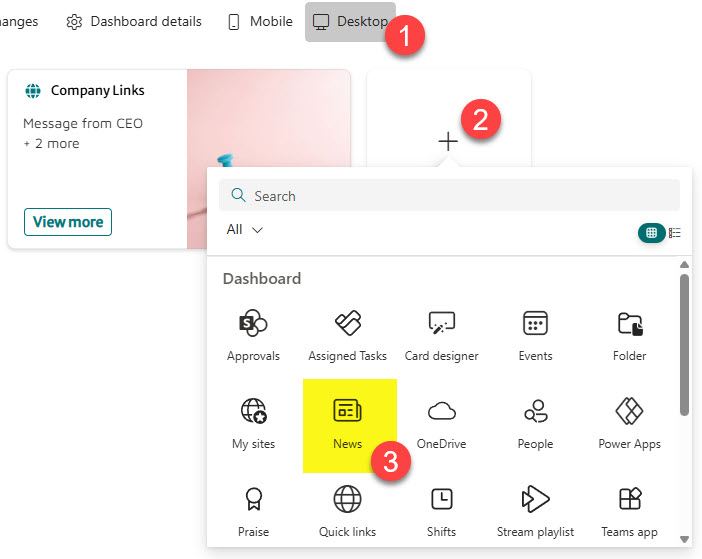The image size is (702, 559).
Task: Pick the Folder card icon
Action: pos(629,324)
